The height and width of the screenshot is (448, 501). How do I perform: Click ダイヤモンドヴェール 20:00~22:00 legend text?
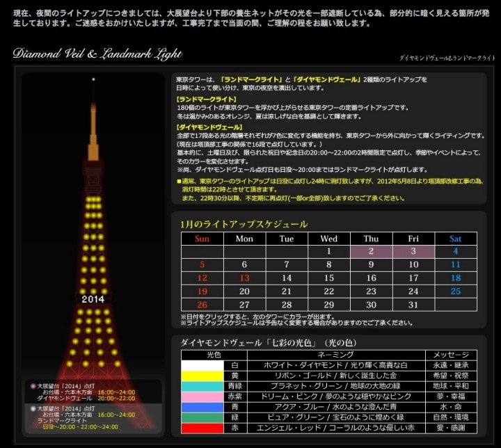tap(86, 399)
